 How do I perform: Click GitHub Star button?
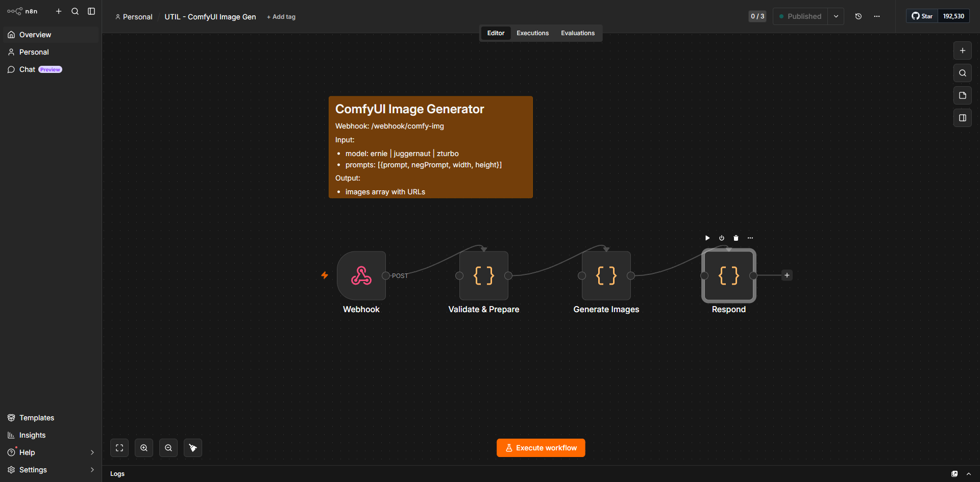922,16
